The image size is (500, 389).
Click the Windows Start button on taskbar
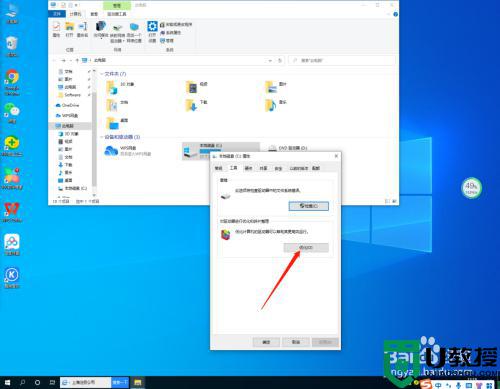pos(7,382)
